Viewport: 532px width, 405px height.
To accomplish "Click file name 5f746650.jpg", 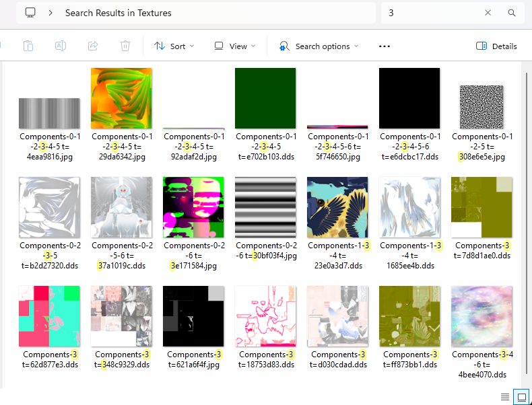I will [338, 157].
